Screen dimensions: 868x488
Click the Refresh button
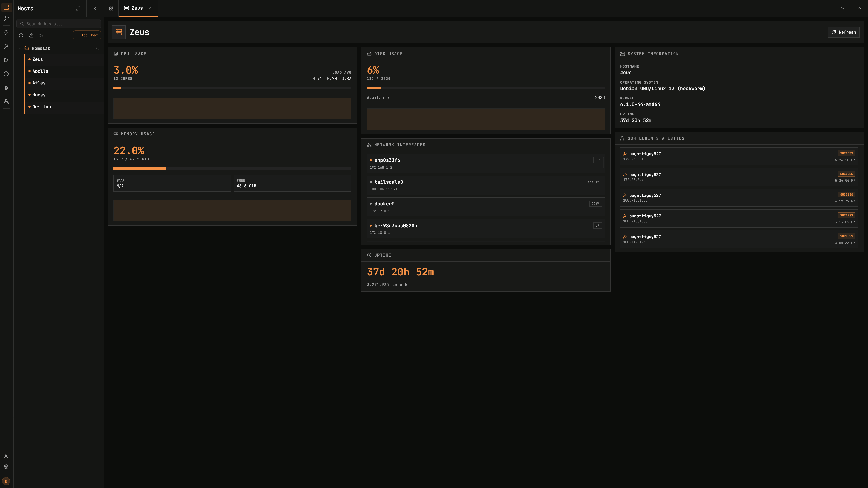pyautogui.click(x=844, y=32)
